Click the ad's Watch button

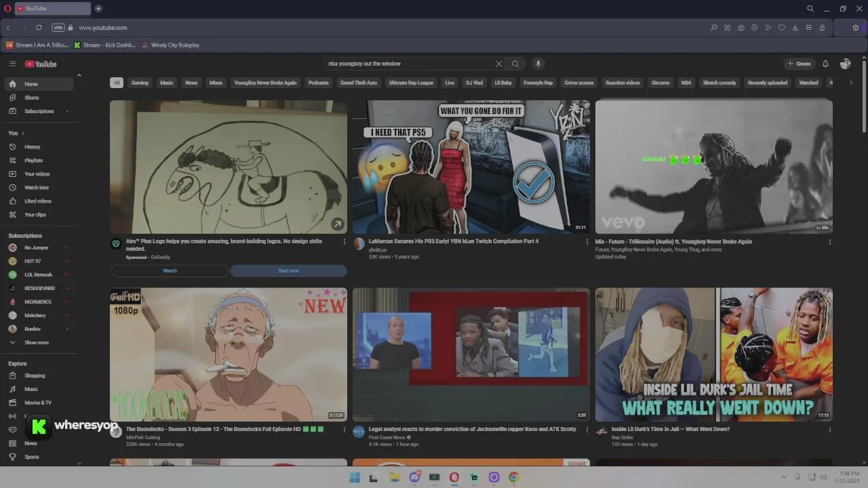(x=170, y=271)
